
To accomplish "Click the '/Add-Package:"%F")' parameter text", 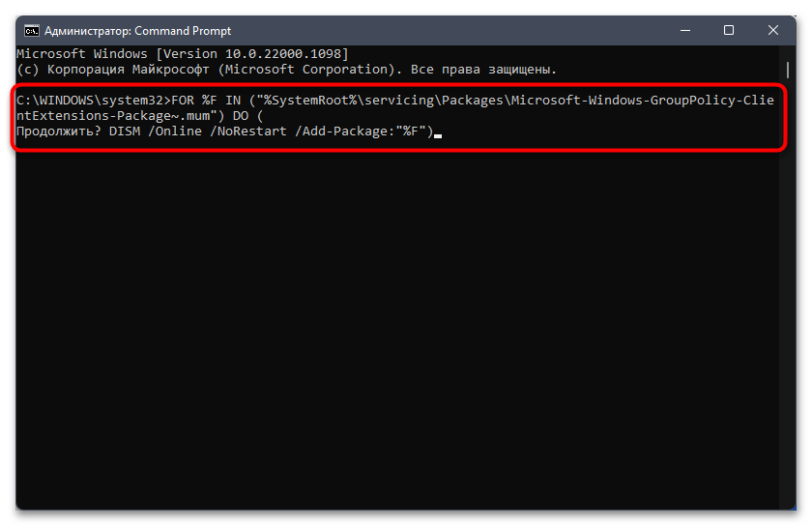I will 363,131.
